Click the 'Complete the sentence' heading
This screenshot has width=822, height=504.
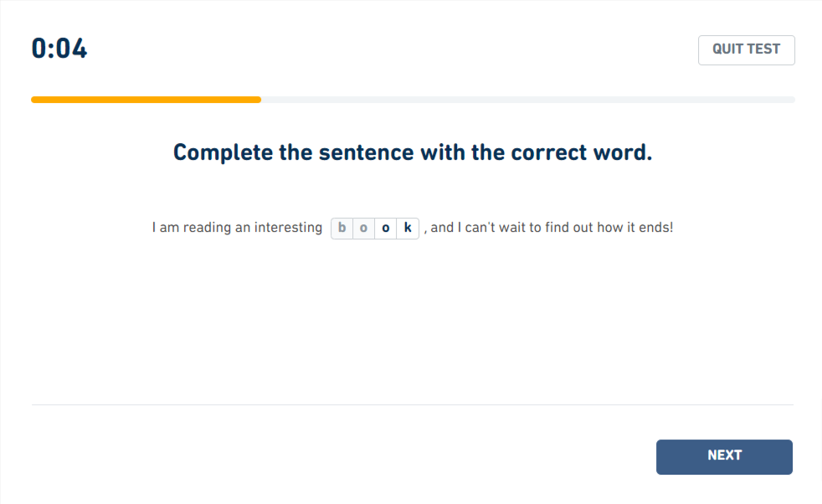click(413, 152)
